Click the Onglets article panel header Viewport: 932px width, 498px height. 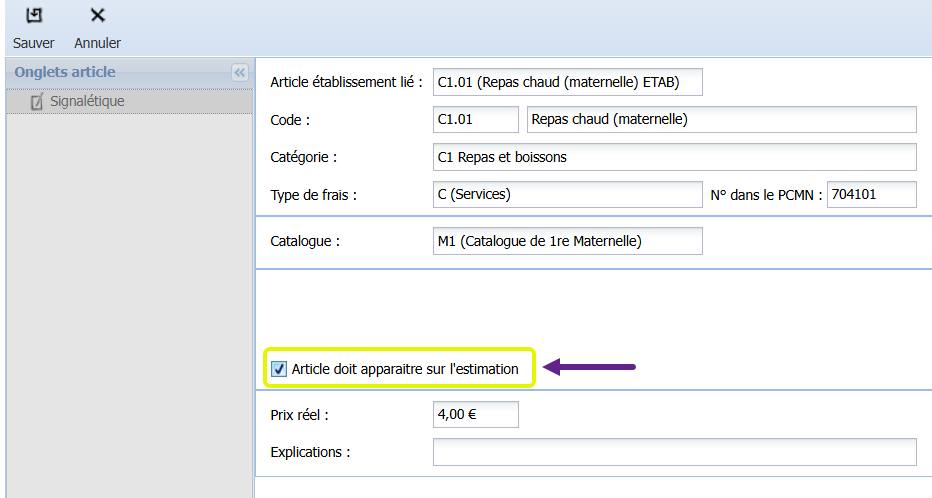tap(65, 72)
